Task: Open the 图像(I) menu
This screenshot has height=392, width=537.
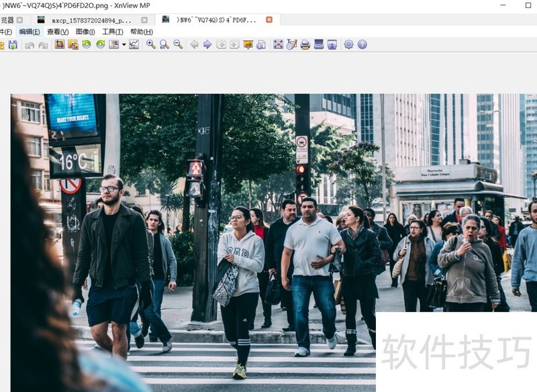Action: click(85, 32)
